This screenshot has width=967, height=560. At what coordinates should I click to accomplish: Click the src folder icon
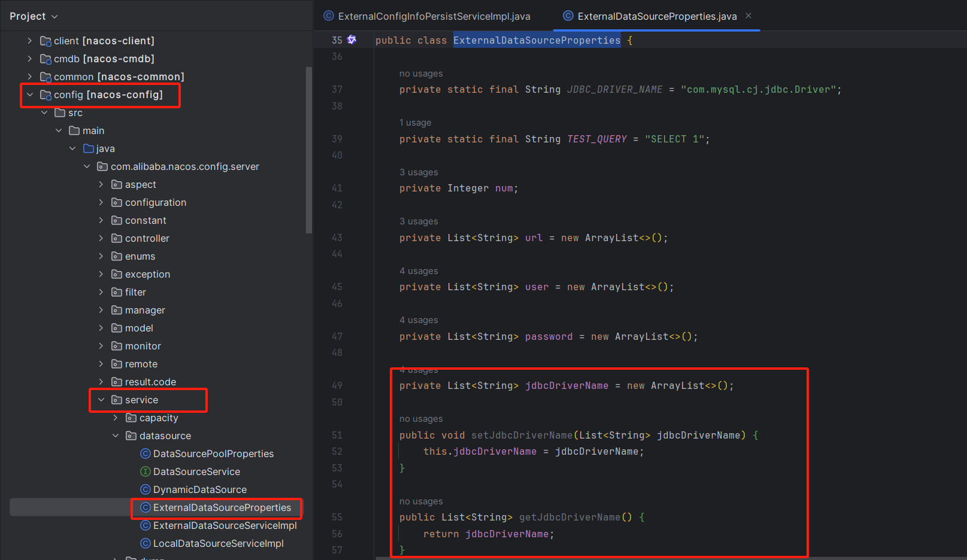pos(60,112)
